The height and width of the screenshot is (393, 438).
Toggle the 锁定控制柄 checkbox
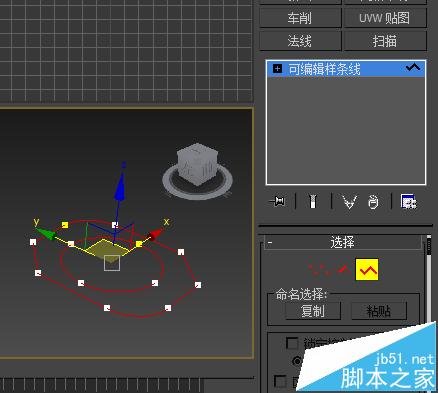[292, 343]
